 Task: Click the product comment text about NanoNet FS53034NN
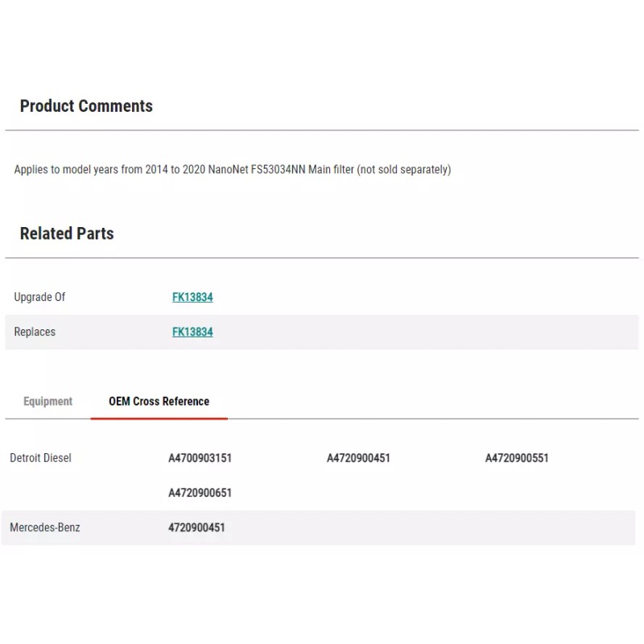[233, 169]
